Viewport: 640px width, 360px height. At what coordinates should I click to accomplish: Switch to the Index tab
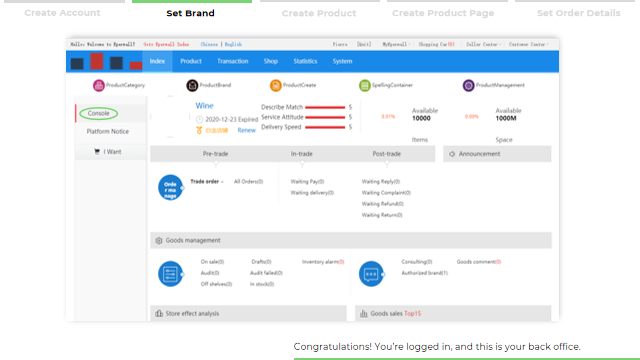coord(157,61)
